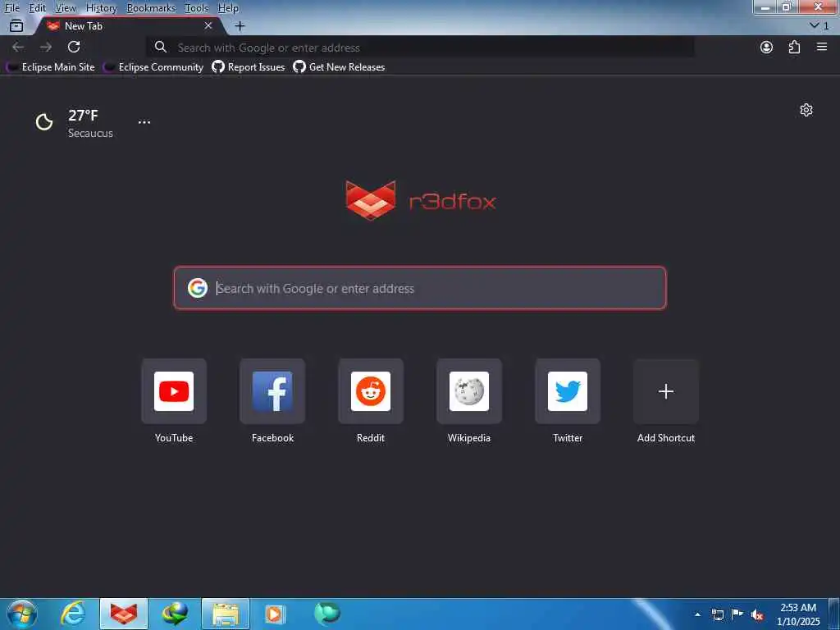This screenshot has height=630, width=840.
Task: Open the recent browsing view icon
Action: click(16, 25)
